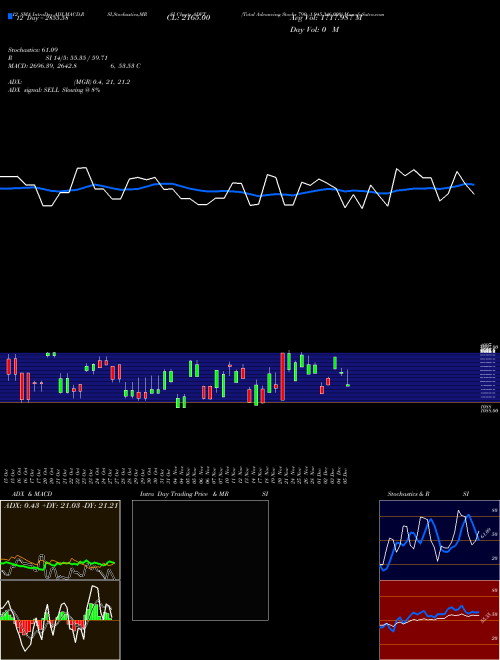Click the 'Stochastics: 61.09' text
The width and height of the screenshot is (500, 660).
[34, 50]
